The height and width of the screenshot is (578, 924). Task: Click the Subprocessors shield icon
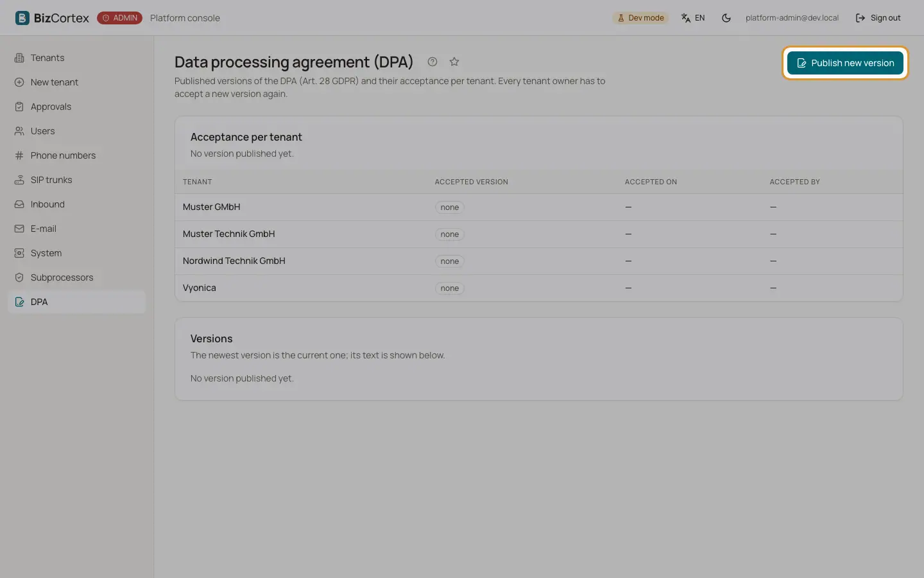[x=19, y=277]
